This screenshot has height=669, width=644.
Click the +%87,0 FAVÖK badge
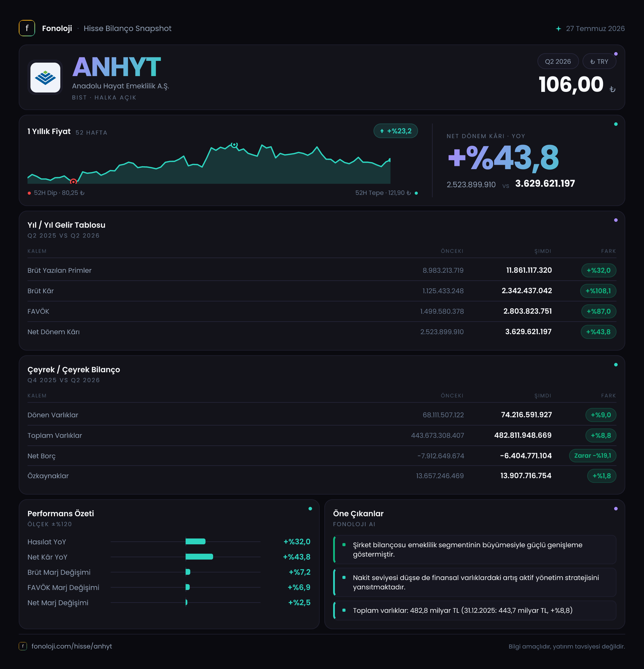tap(598, 311)
